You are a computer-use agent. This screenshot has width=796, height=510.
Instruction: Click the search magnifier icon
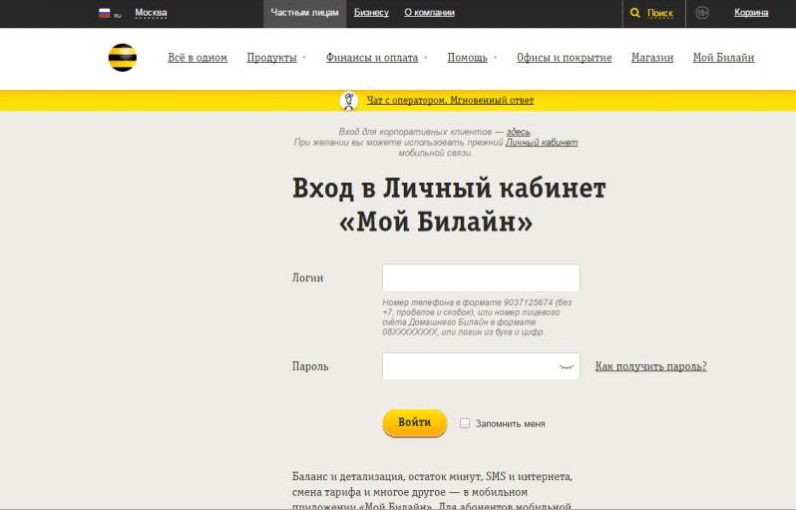click(635, 13)
